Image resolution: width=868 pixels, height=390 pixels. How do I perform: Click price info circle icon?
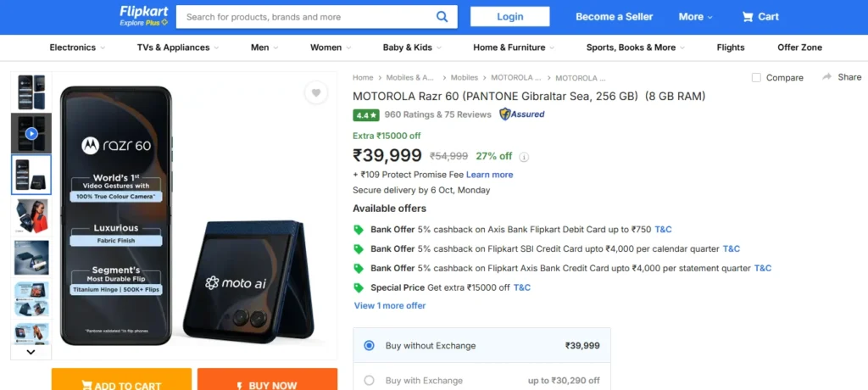[524, 157]
